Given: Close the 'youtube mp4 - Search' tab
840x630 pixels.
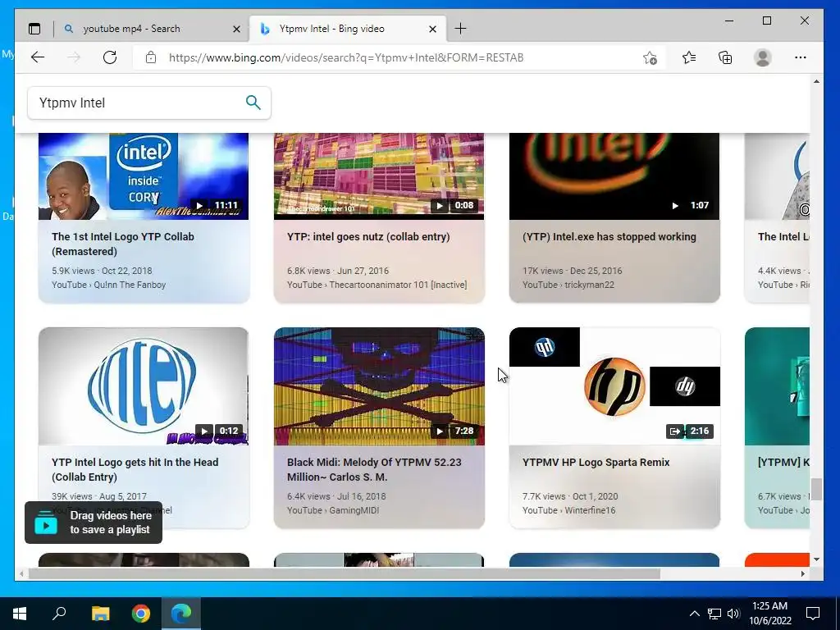Looking at the screenshot, I should point(236,29).
